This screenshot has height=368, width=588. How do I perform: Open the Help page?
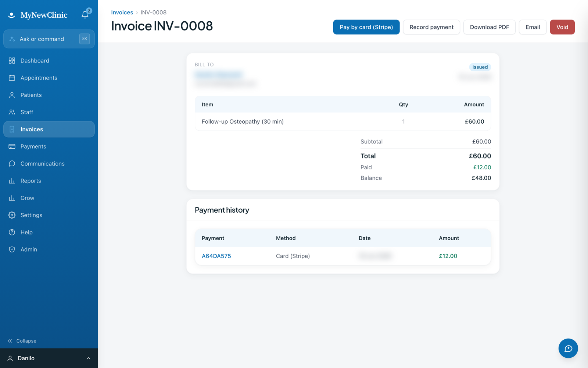point(49,232)
